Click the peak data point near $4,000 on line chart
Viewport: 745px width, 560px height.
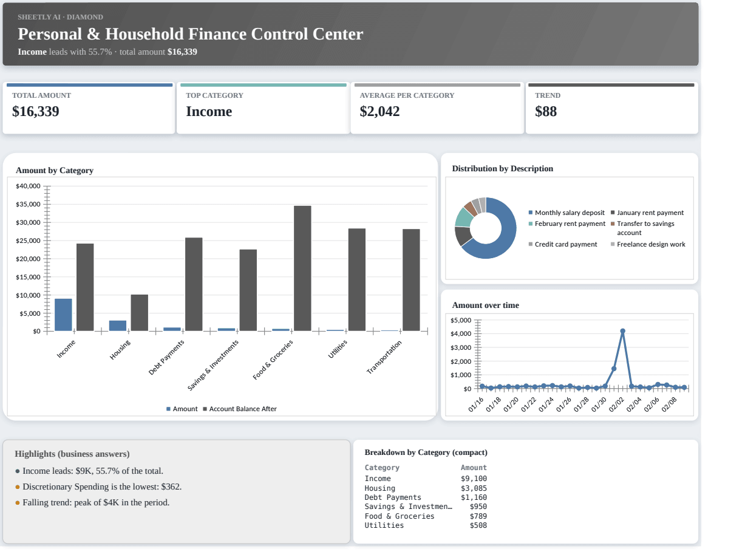[x=622, y=331]
